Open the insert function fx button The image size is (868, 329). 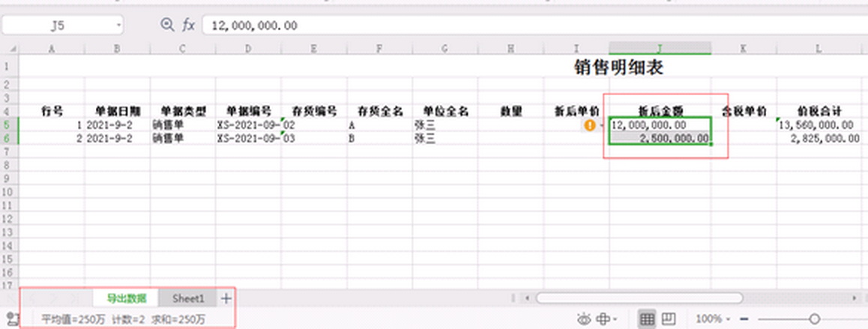(x=189, y=25)
